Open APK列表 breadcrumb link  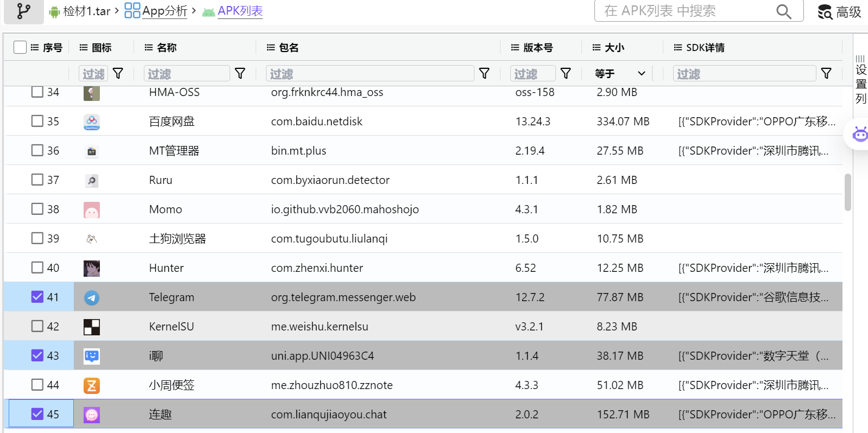click(240, 11)
